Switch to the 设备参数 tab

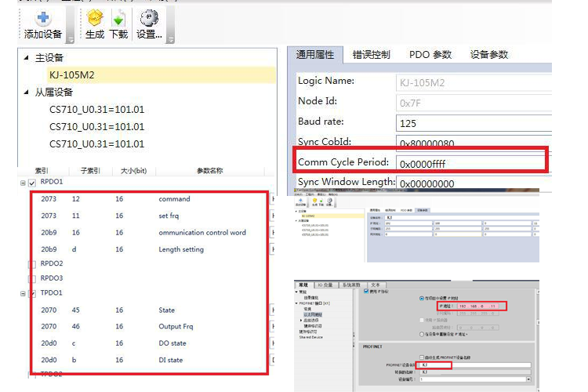(489, 55)
